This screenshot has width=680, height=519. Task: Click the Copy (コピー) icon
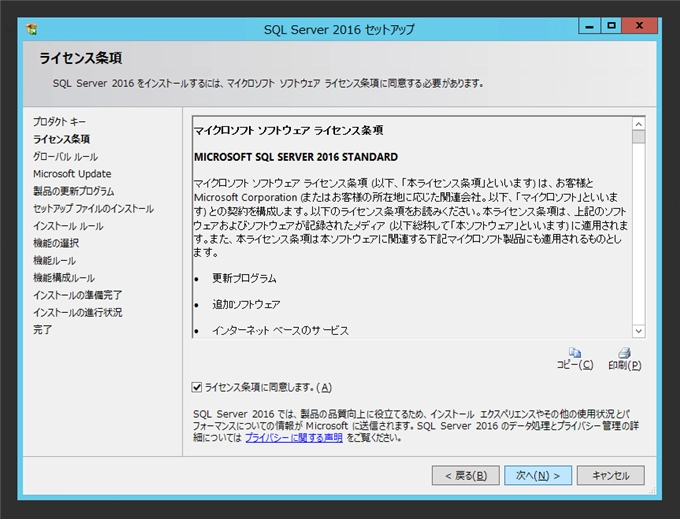pyautogui.click(x=575, y=353)
